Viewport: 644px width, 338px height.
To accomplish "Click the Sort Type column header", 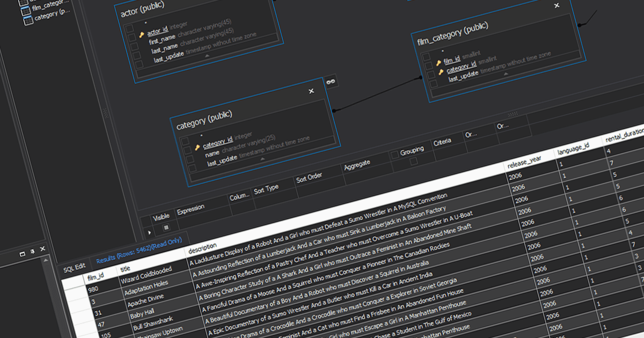I will tap(266, 188).
